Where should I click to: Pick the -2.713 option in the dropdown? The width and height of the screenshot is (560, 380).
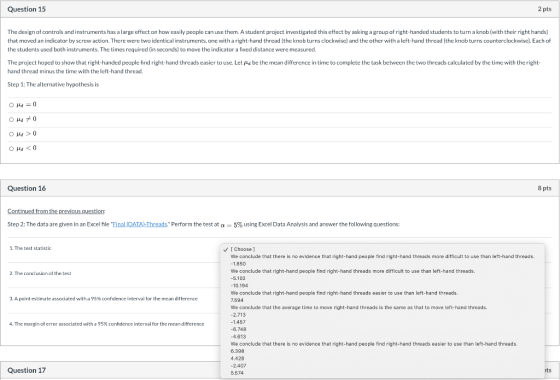pyautogui.click(x=238, y=315)
